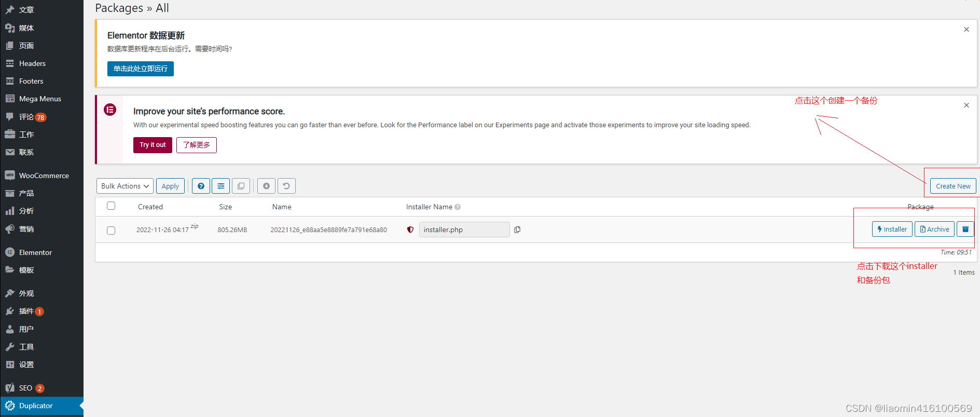This screenshot has width=980, height=417.
Task: Click package name 20221126_e88aa5e8889fe7a791e68a80
Action: (x=328, y=230)
